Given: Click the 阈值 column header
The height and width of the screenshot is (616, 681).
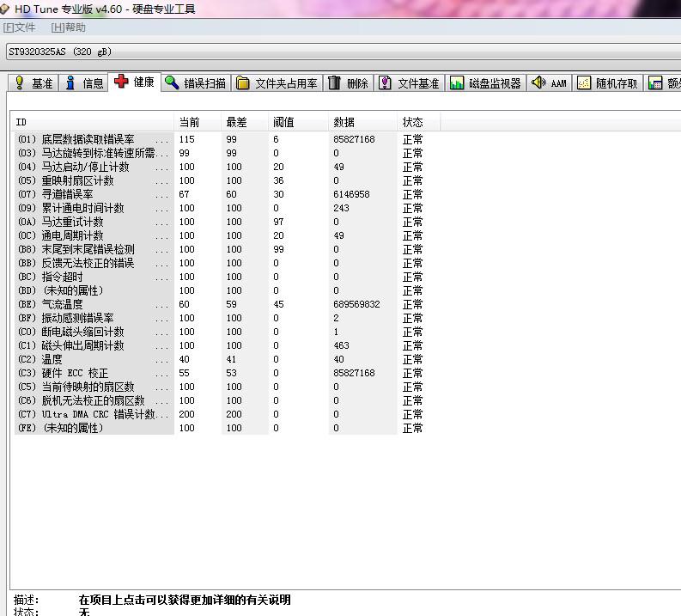Looking at the screenshot, I should [x=298, y=122].
